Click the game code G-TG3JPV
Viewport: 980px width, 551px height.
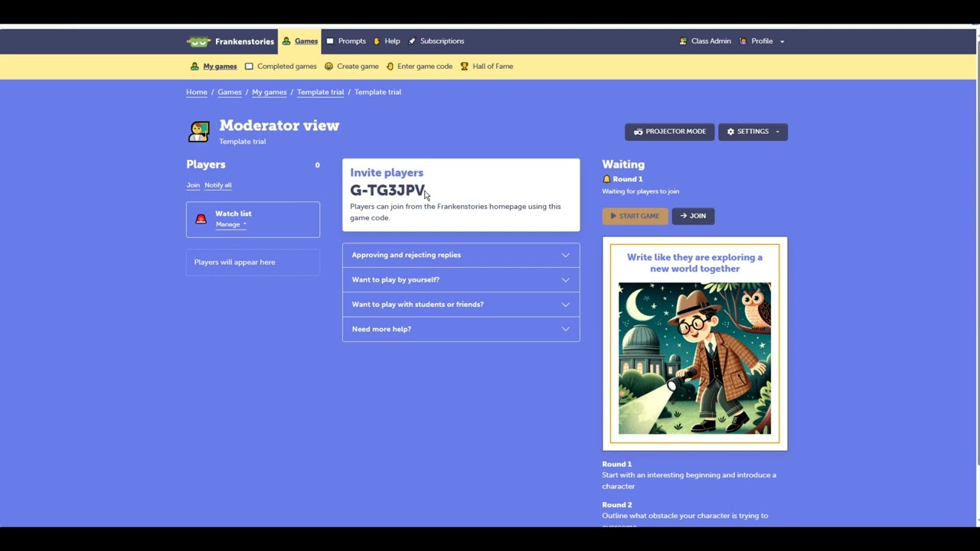coord(387,190)
